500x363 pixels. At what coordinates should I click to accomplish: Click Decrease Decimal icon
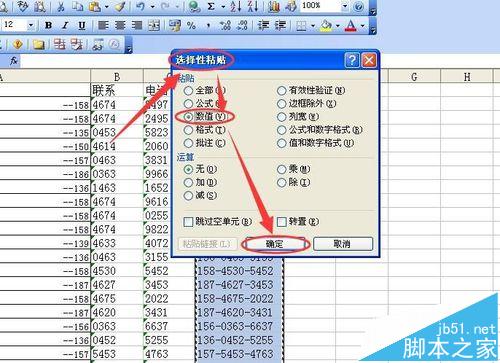point(242,25)
